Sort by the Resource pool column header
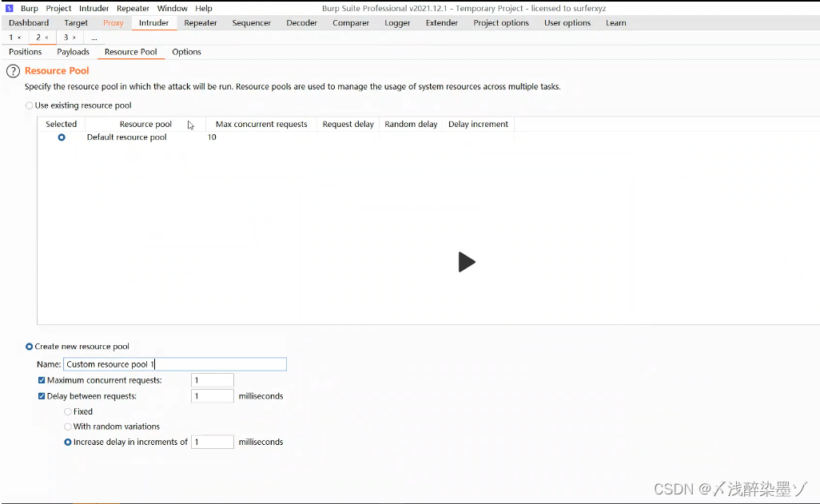This screenshot has height=504, width=820. pos(145,124)
